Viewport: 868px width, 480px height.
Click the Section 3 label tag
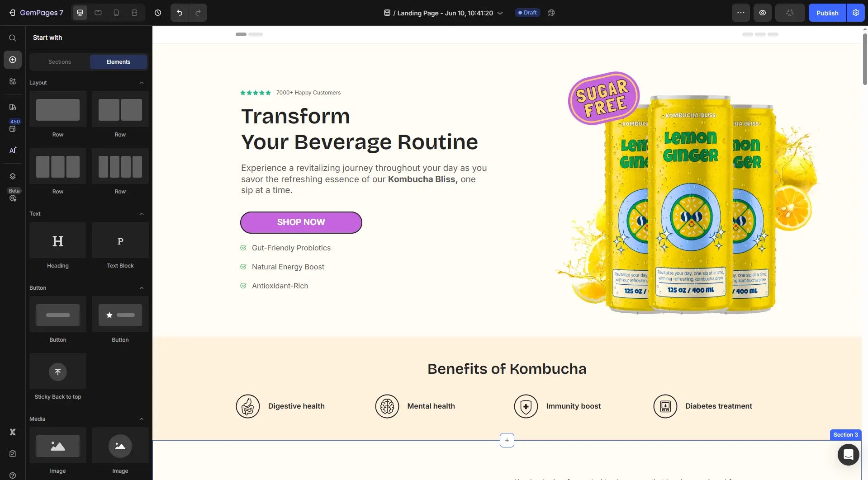point(846,435)
